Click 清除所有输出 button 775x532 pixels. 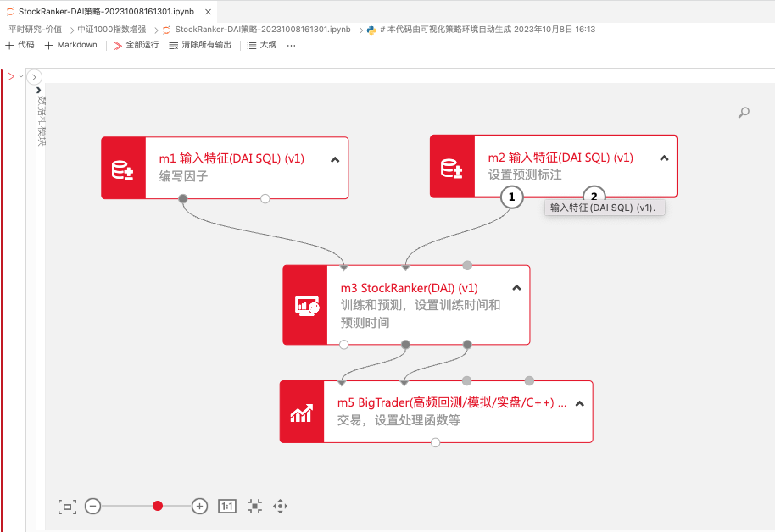pos(200,45)
